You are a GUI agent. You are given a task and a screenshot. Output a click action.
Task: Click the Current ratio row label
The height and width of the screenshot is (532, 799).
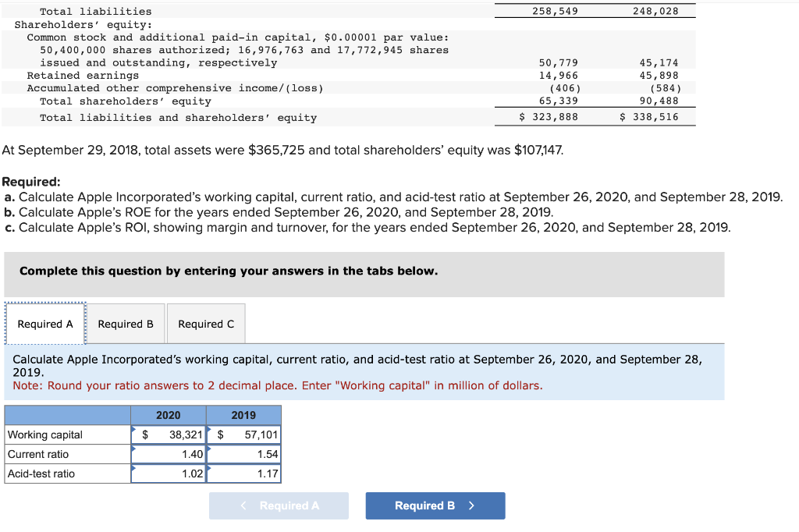click(x=36, y=453)
